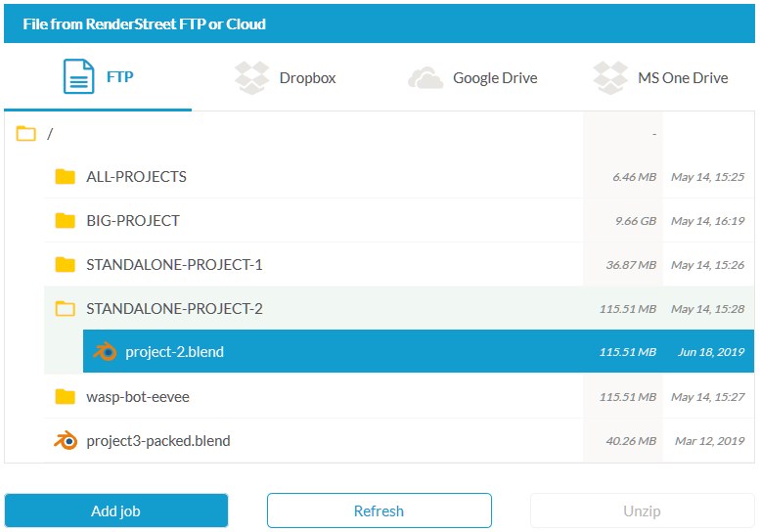The width and height of the screenshot is (760, 532).
Task: Click the ALL-PROJECTS folder icon
Action: click(x=66, y=177)
